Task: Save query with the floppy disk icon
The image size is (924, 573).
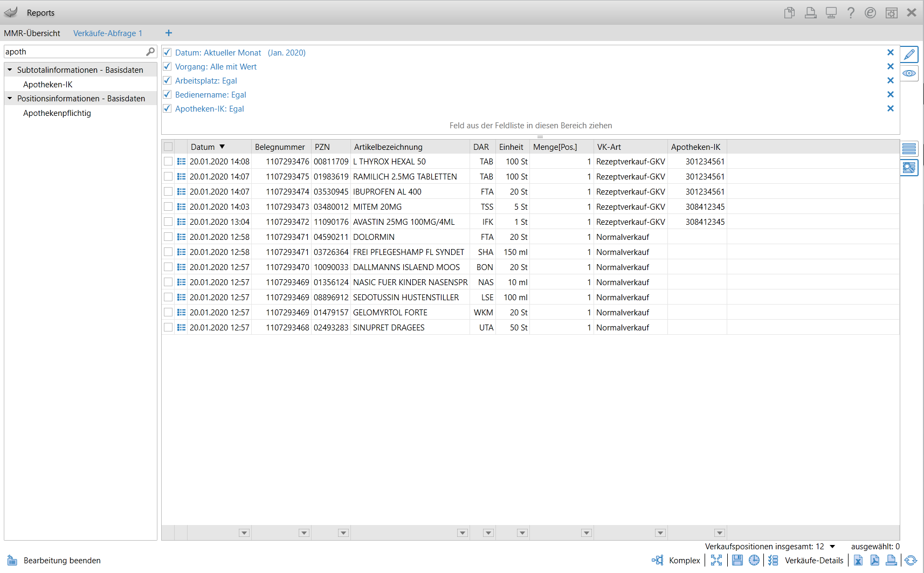Action: [737, 560]
